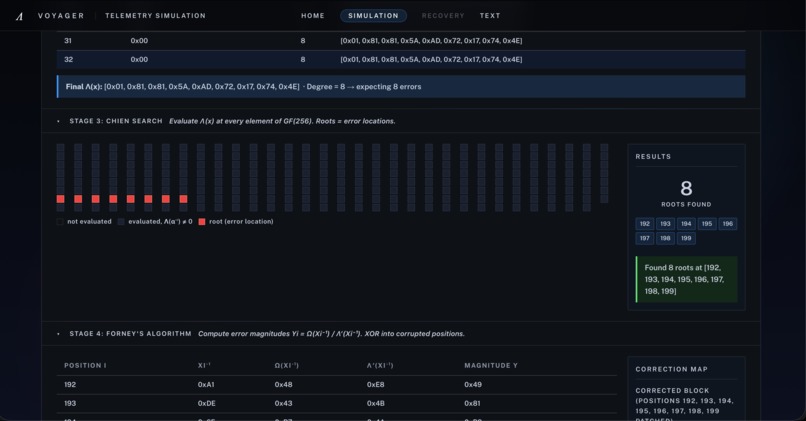
Task: Click the Ω(XI⁻¹) column header
Action: [286, 365]
